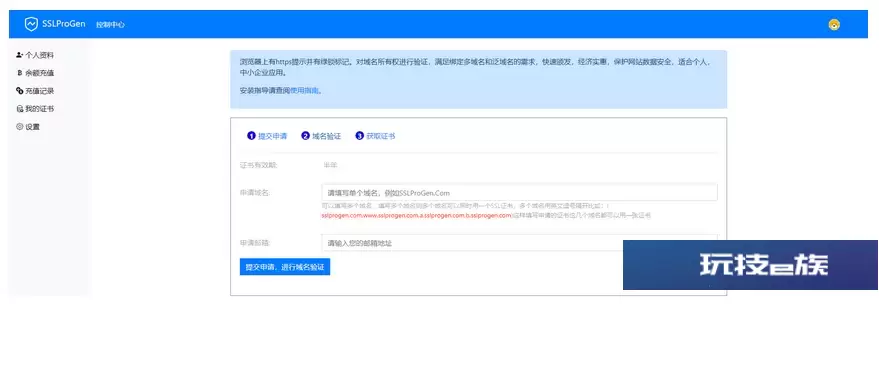Click the 我的证书 certificate icon
This screenshot has height=378, width=879.
pos(20,109)
